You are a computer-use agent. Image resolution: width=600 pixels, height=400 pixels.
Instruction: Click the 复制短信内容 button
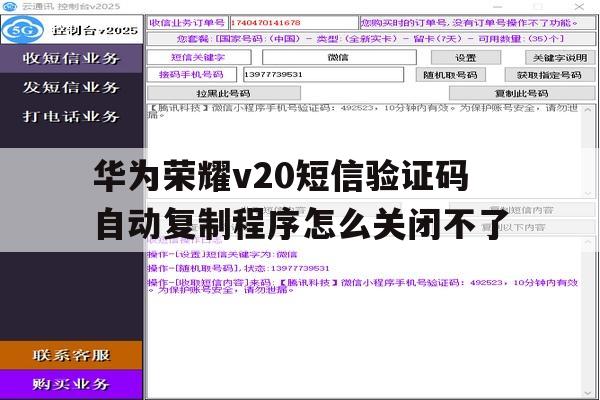pyautogui.click(x=522, y=210)
